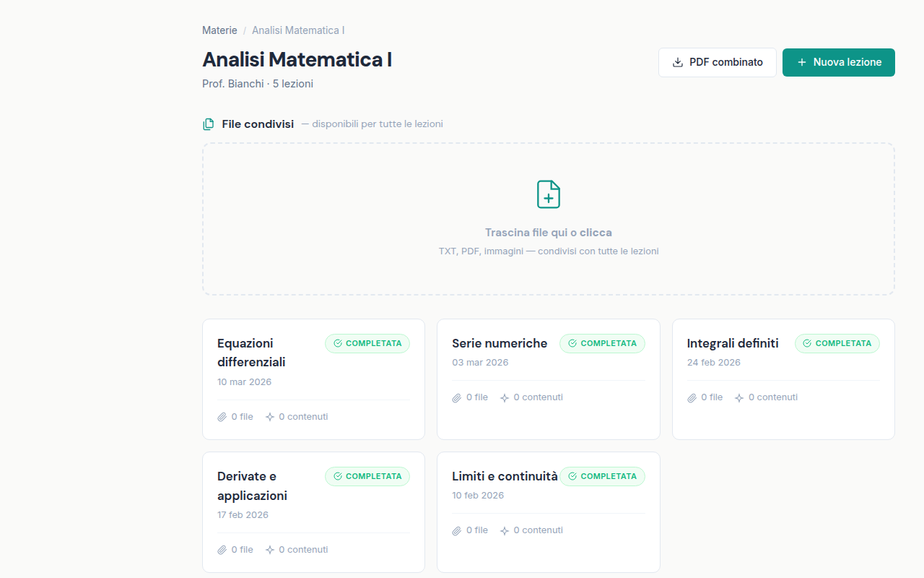Viewport: 924px width, 578px height.
Task: Click the download icon on PDF combinato
Action: (x=676, y=62)
